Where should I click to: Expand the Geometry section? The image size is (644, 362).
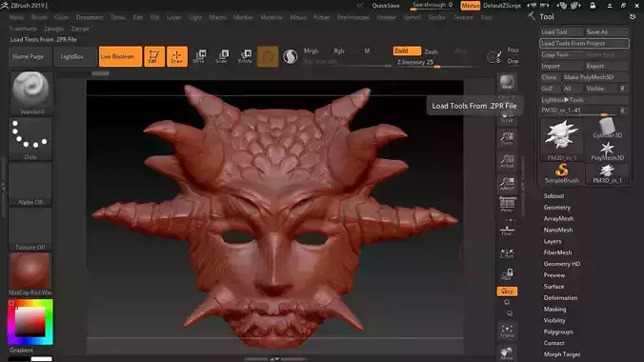[x=557, y=208]
